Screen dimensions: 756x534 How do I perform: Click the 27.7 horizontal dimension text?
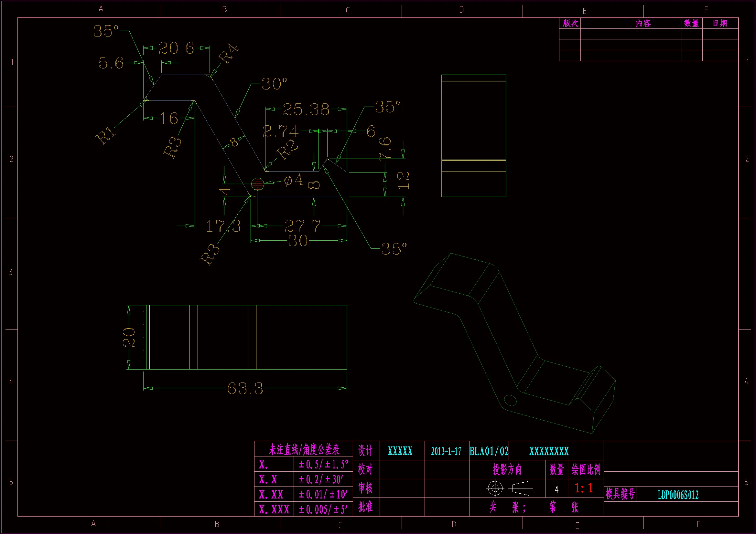302,226
